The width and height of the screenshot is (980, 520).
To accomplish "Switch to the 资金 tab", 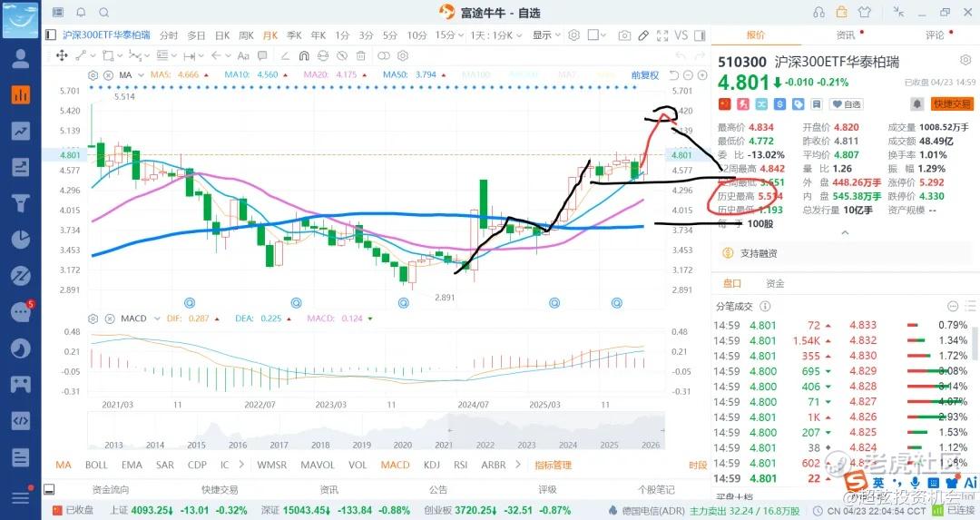I will click(x=775, y=284).
